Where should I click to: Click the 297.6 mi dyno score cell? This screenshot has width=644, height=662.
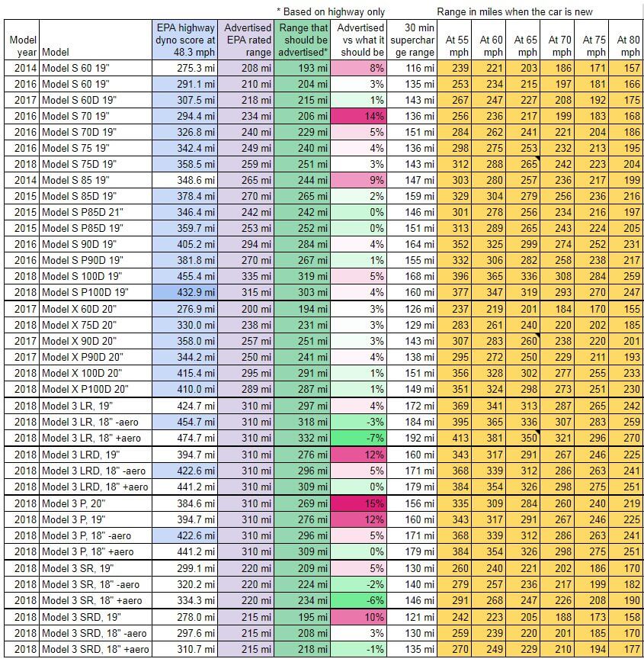(x=185, y=633)
